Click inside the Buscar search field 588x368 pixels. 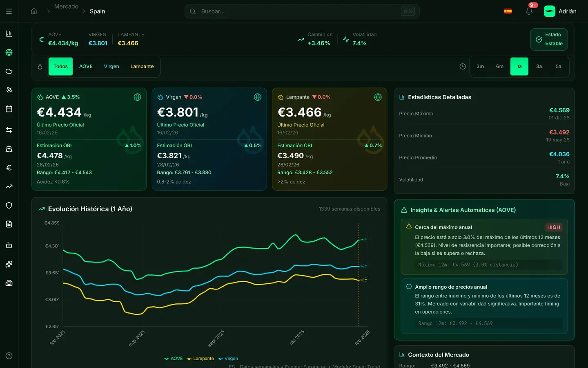pos(302,11)
